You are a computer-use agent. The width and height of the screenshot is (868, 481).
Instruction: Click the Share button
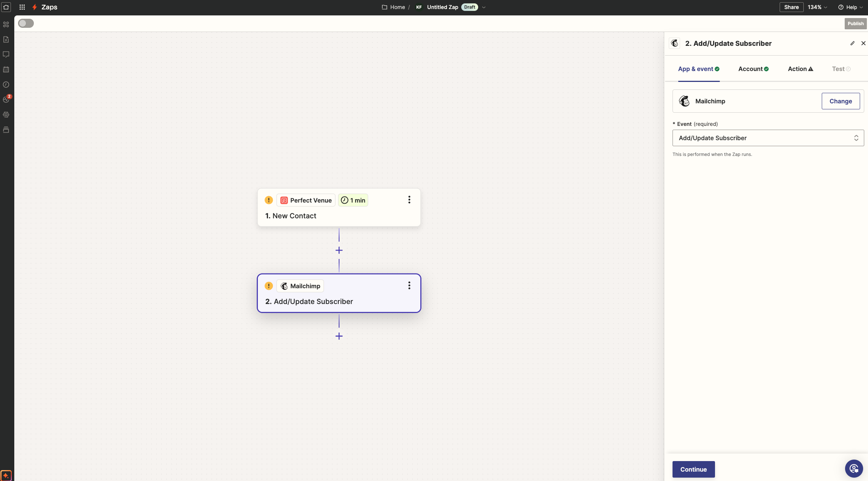pos(791,7)
